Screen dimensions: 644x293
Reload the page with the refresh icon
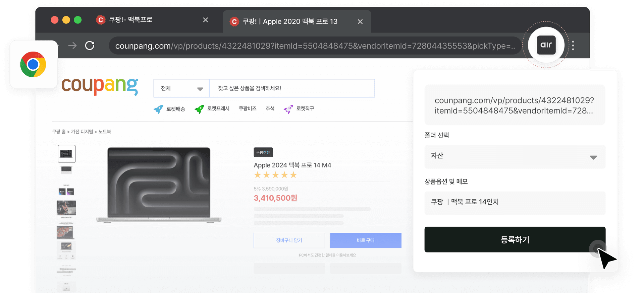pyautogui.click(x=90, y=46)
